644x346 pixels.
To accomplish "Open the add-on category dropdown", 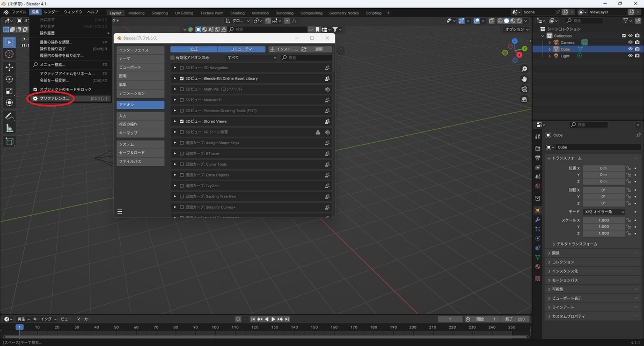I will click(x=252, y=57).
